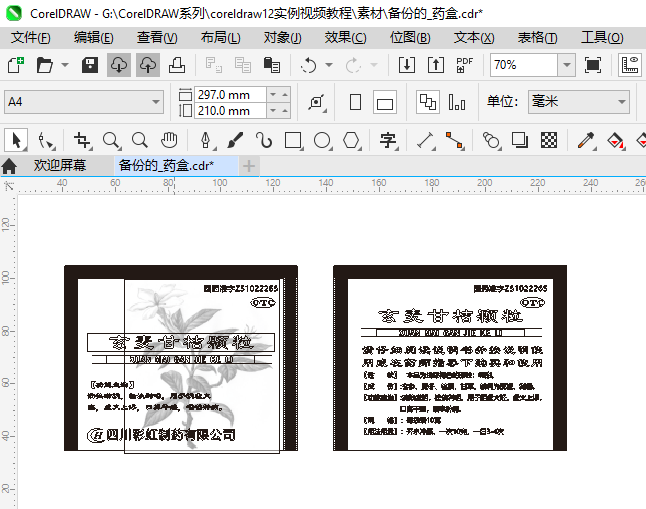The image size is (646, 509).
Task: Increase page width 297.0 mm stepper
Action: [285, 94]
